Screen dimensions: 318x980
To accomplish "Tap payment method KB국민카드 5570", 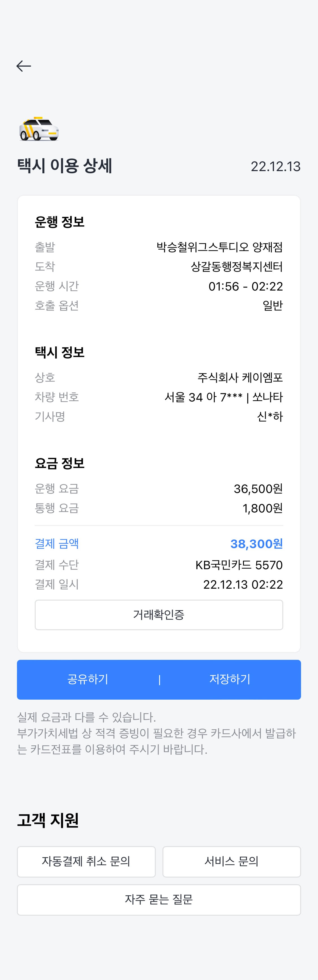I will (x=239, y=565).
